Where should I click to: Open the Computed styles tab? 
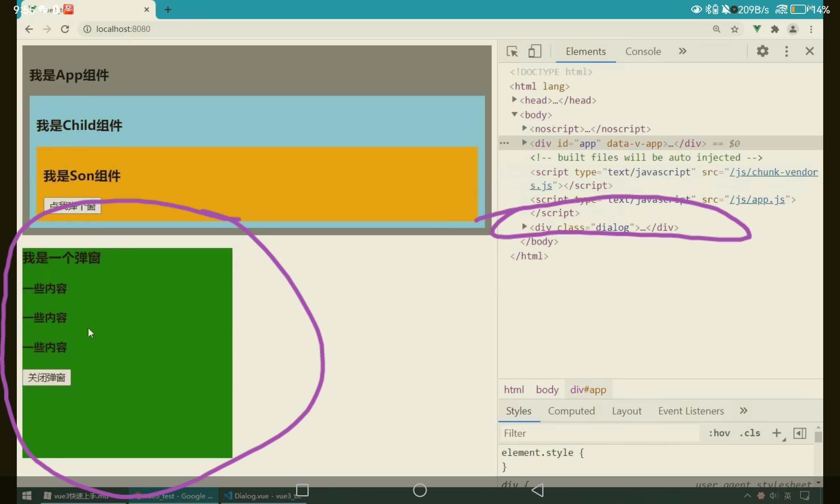pyautogui.click(x=571, y=411)
